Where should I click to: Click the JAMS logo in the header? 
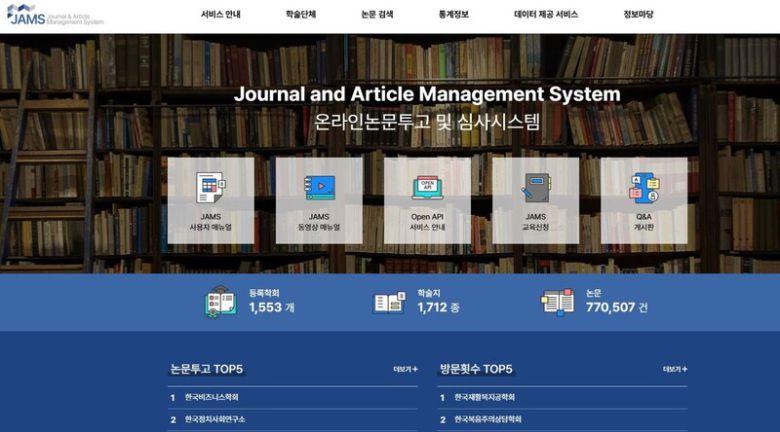pyautogui.click(x=53, y=15)
